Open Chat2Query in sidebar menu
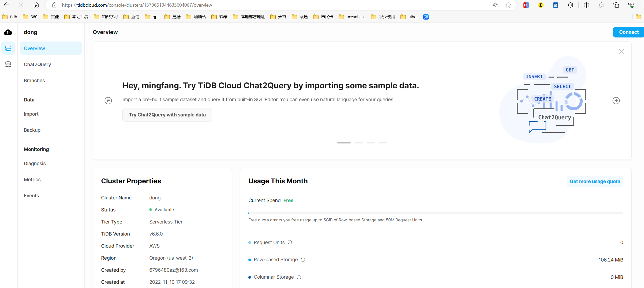Image resolution: width=644 pixels, height=288 pixels. click(x=37, y=64)
